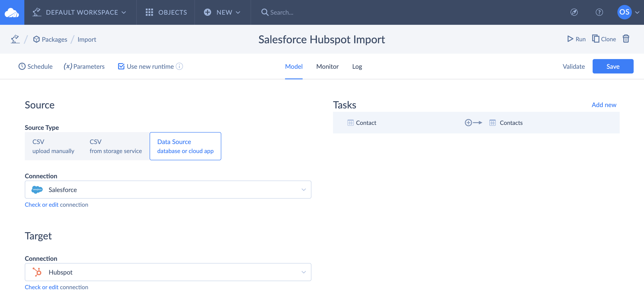The image size is (644, 298).
Task: Click the Clone package icon
Action: 596,39
